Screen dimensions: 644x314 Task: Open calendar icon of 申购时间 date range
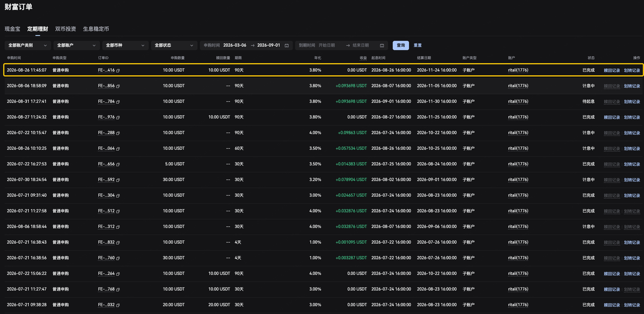[x=287, y=45]
